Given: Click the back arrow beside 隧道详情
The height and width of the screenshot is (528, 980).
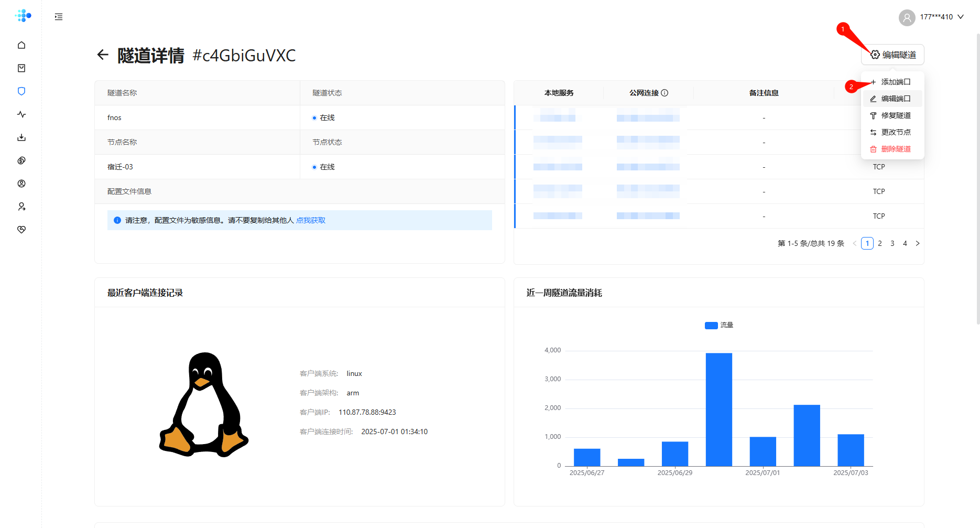Looking at the screenshot, I should tap(103, 55).
